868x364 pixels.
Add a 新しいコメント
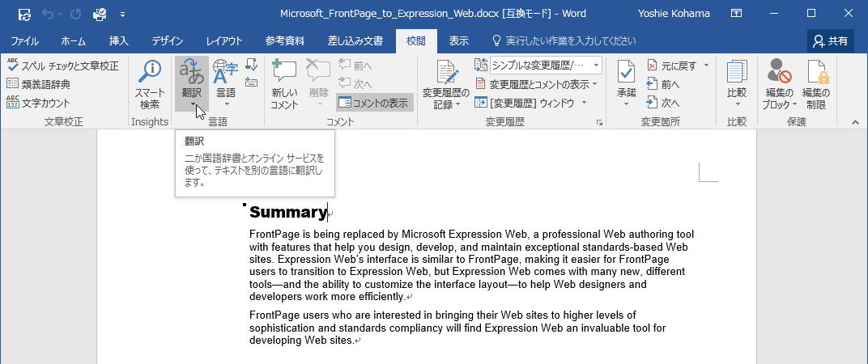(284, 85)
